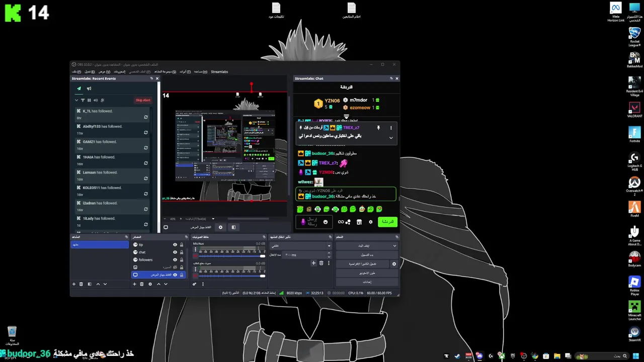Click the filter funnel icon in Recent Events

[x=83, y=100]
